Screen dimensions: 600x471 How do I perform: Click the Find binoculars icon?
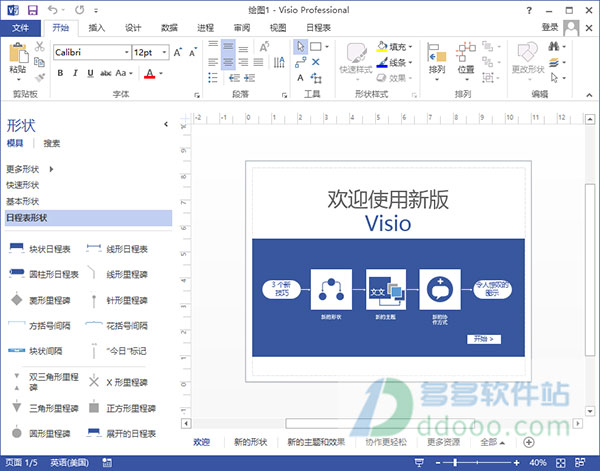click(x=553, y=47)
